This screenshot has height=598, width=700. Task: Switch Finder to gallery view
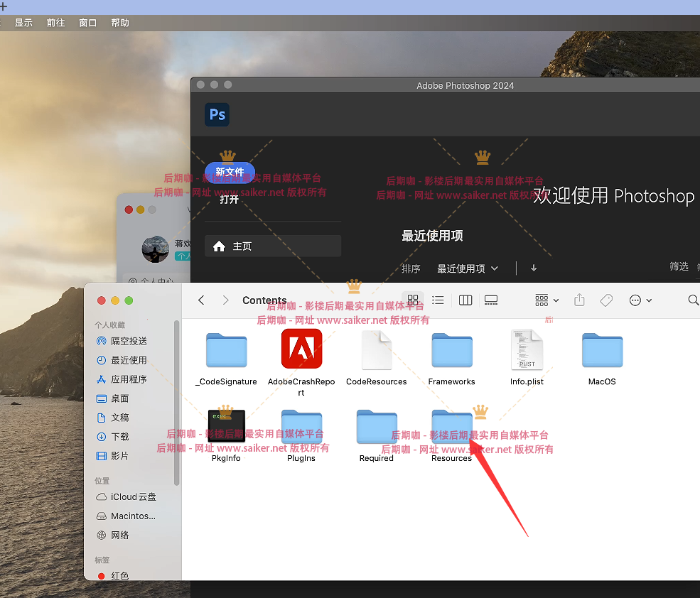click(x=491, y=300)
